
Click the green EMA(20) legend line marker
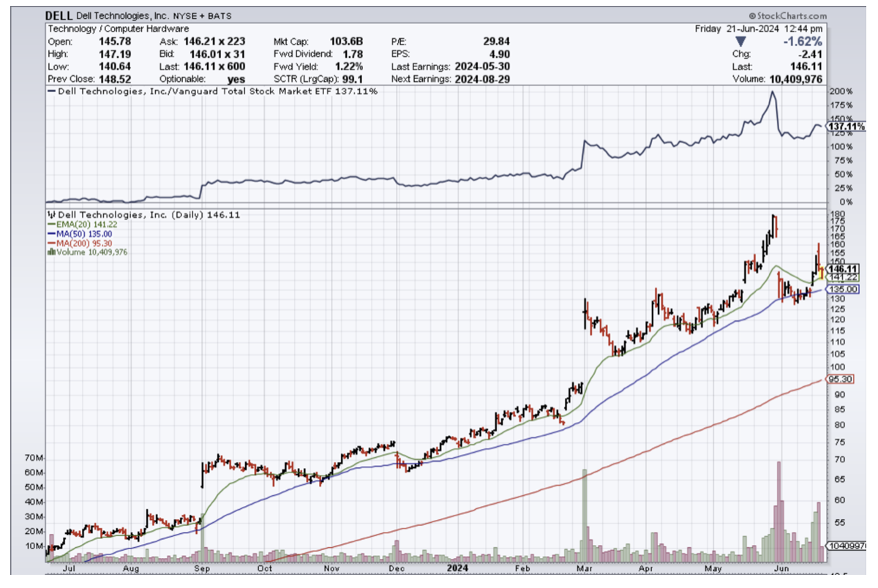pos(50,225)
